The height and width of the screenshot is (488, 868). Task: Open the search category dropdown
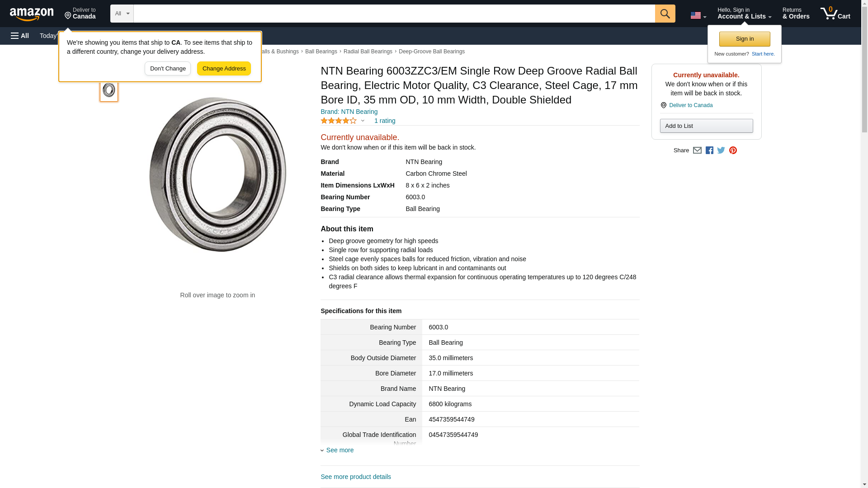coord(122,14)
